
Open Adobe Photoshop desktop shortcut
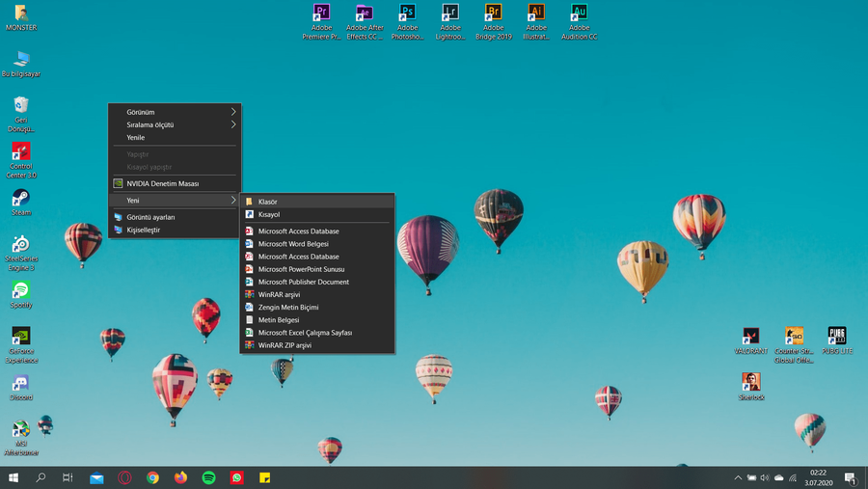[x=407, y=14]
